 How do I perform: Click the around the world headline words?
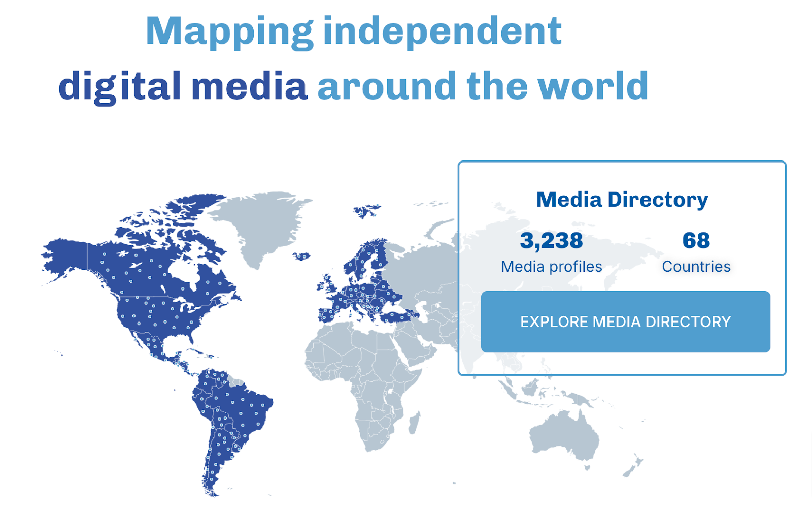coord(483,85)
